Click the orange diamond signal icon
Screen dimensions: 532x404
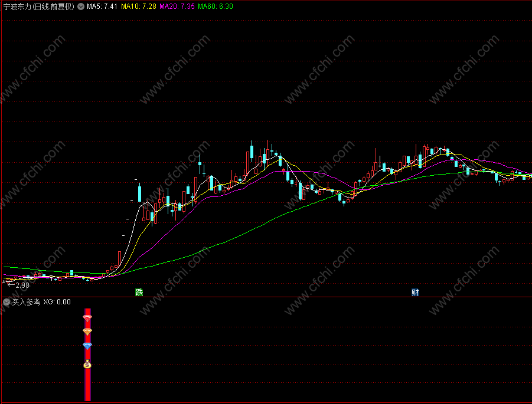click(x=87, y=332)
